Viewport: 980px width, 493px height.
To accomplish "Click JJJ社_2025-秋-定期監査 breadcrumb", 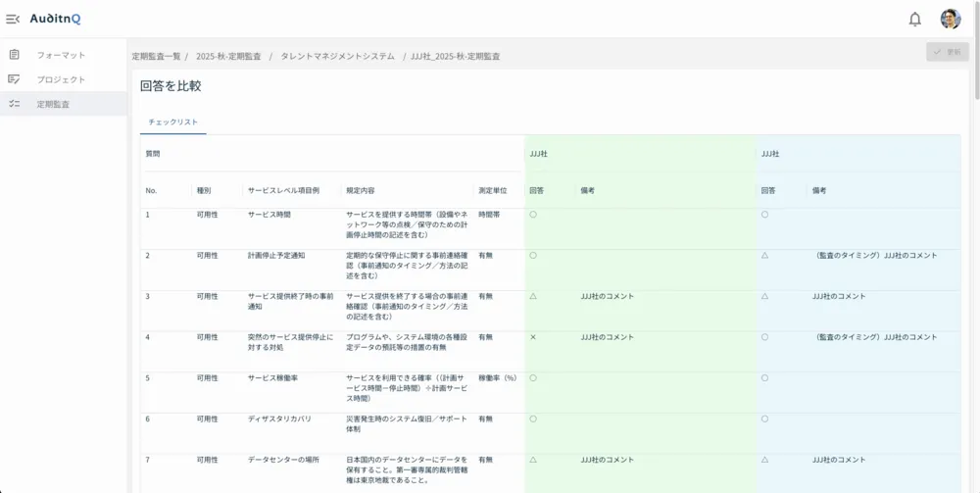I will click(455, 56).
